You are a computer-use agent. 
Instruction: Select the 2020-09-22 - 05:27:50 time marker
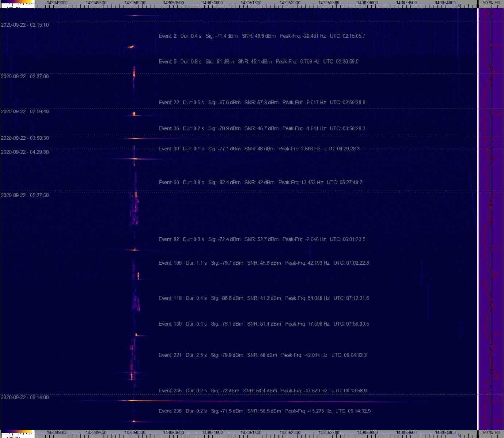(25, 195)
